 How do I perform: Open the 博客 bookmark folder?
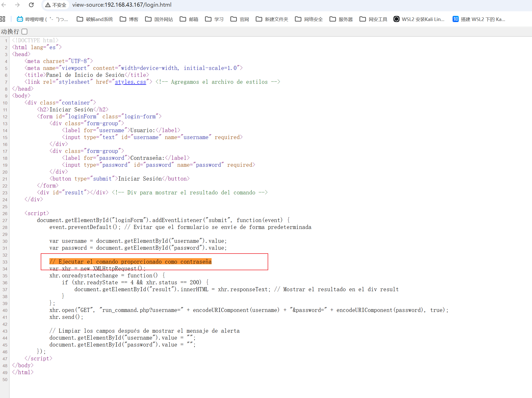coord(129,19)
